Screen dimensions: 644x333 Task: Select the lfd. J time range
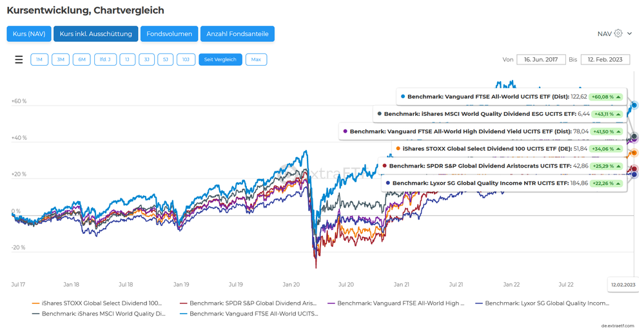pos(105,59)
